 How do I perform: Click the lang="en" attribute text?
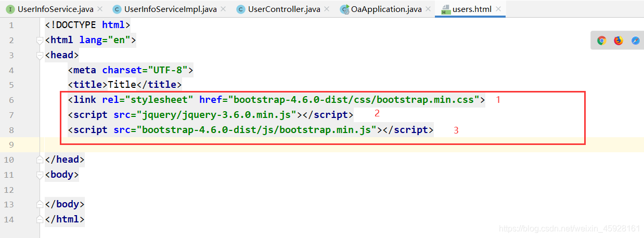[105, 40]
